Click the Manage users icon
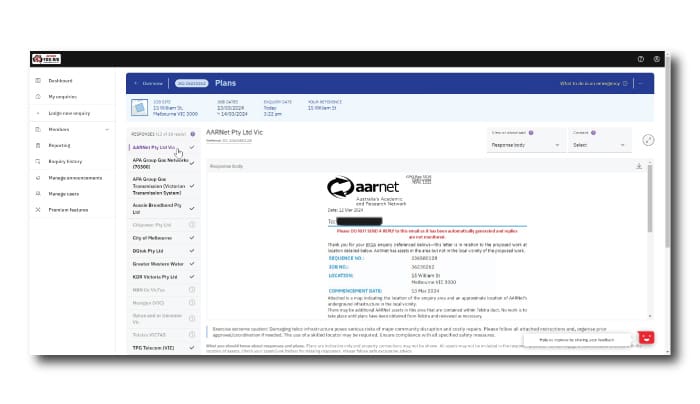Image resolution: width=700 pixels, height=404 pixels. [38, 193]
